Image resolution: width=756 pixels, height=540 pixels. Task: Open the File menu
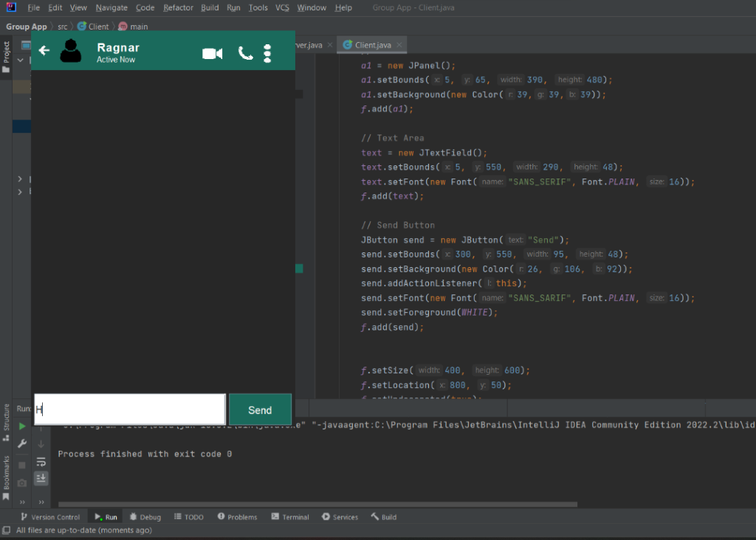(34, 7)
